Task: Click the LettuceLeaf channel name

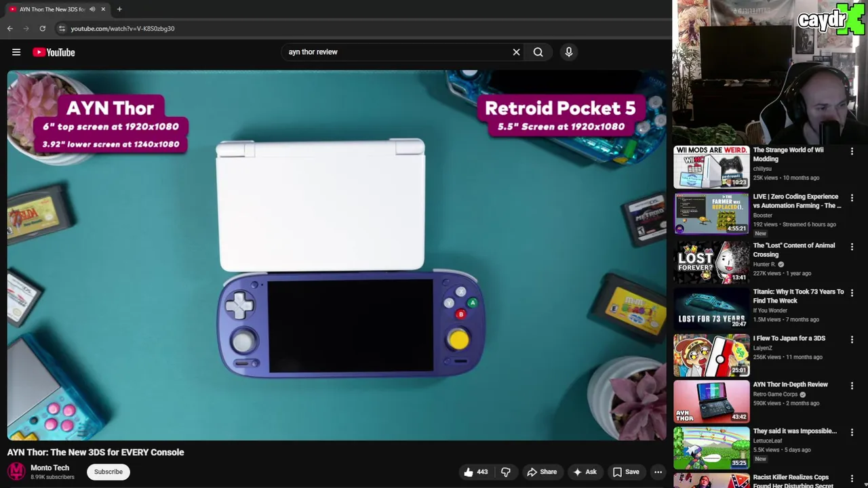Action: 767,441
